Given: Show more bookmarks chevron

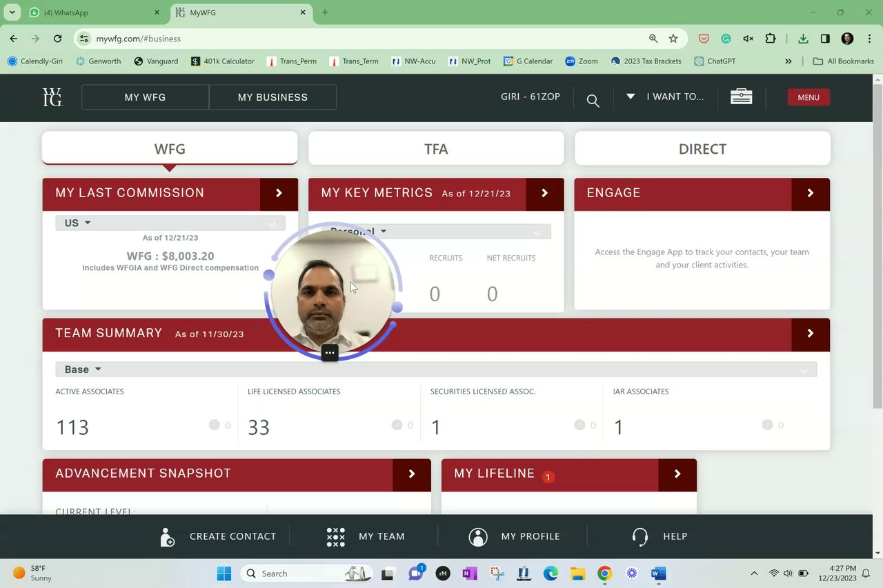Looking at the screenshot, I should pyautogui.click(x=788, y=61).
